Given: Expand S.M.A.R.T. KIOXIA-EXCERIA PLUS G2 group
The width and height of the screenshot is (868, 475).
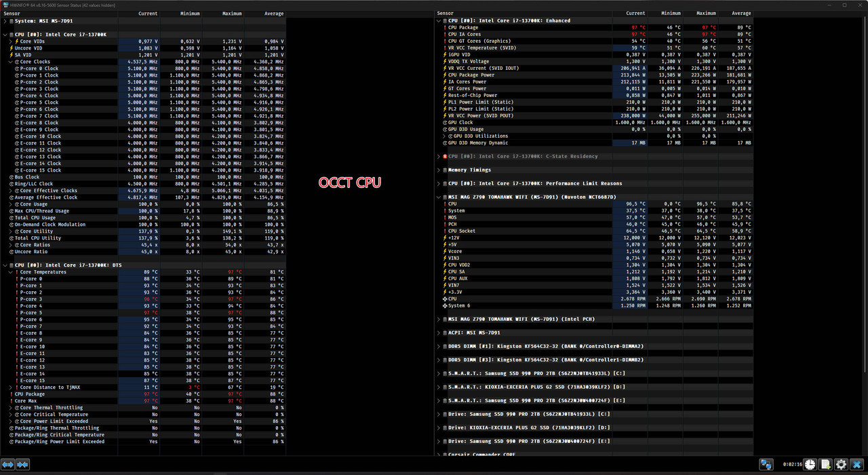Looking at the screenshot, I should pos(439,387).
